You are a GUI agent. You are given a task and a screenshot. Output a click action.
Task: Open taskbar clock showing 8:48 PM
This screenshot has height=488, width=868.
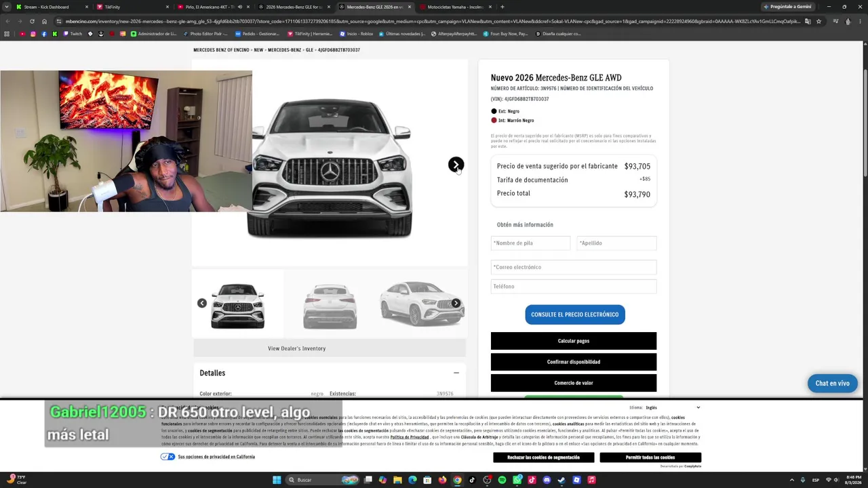tap(853, 480)
